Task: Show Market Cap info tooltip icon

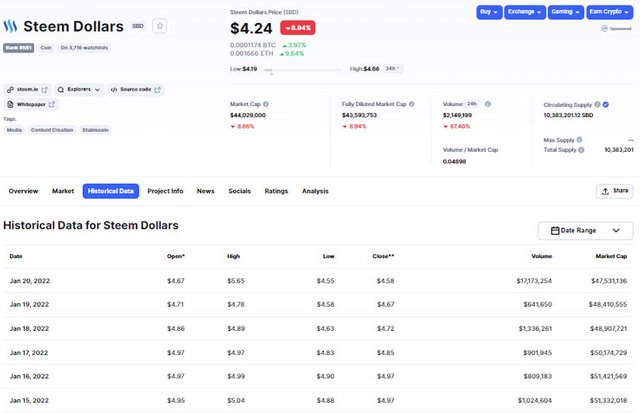Action: click(266, 104)
